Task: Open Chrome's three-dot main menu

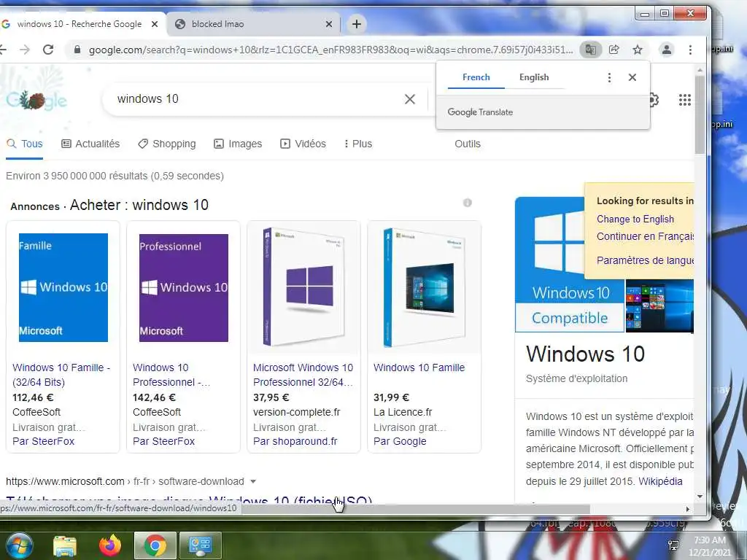Action: (690, 50)
